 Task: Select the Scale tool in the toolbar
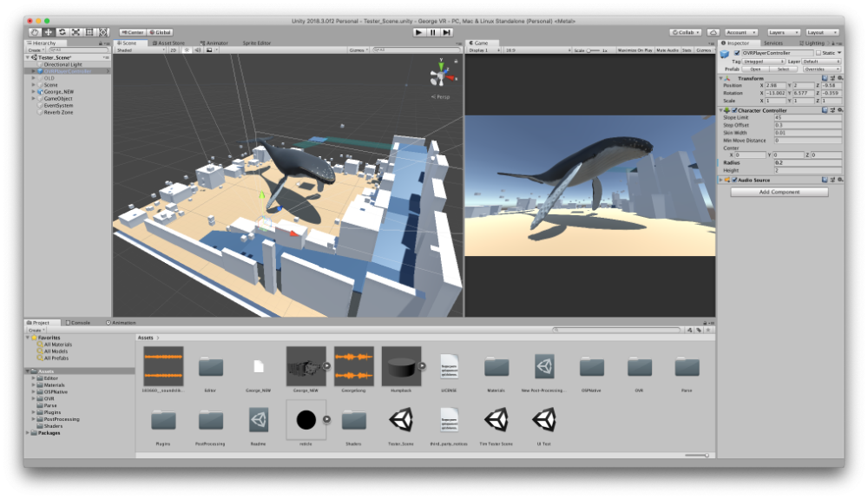[x=76, y=32]
